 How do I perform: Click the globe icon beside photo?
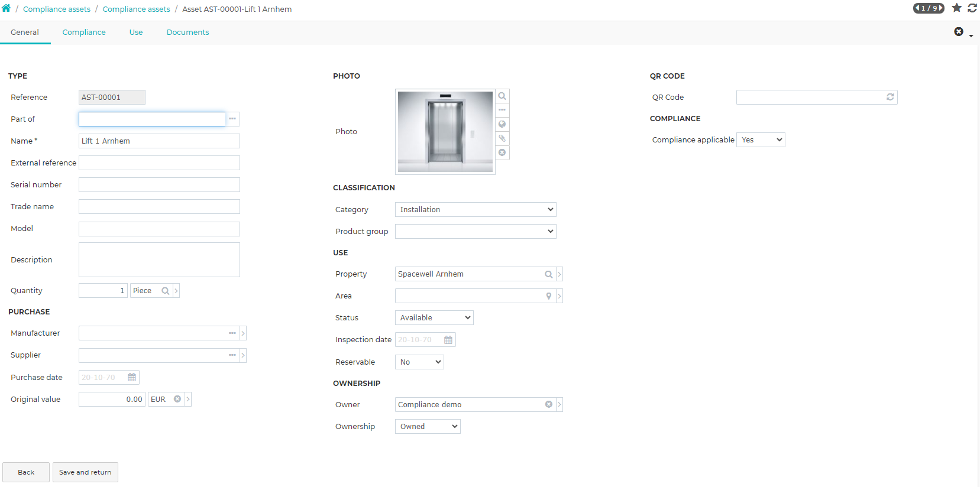pos(502,124)
